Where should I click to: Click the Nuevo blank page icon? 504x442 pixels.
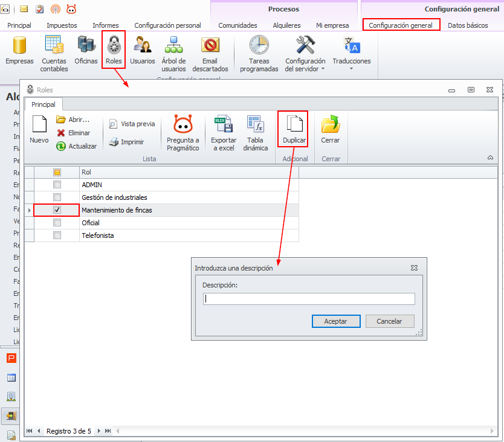coord(39,124)
